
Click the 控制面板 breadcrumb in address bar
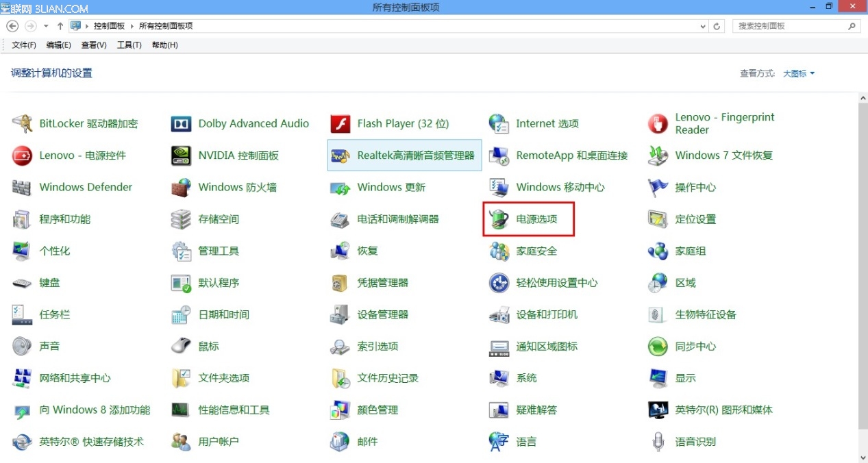coord(110,26)
